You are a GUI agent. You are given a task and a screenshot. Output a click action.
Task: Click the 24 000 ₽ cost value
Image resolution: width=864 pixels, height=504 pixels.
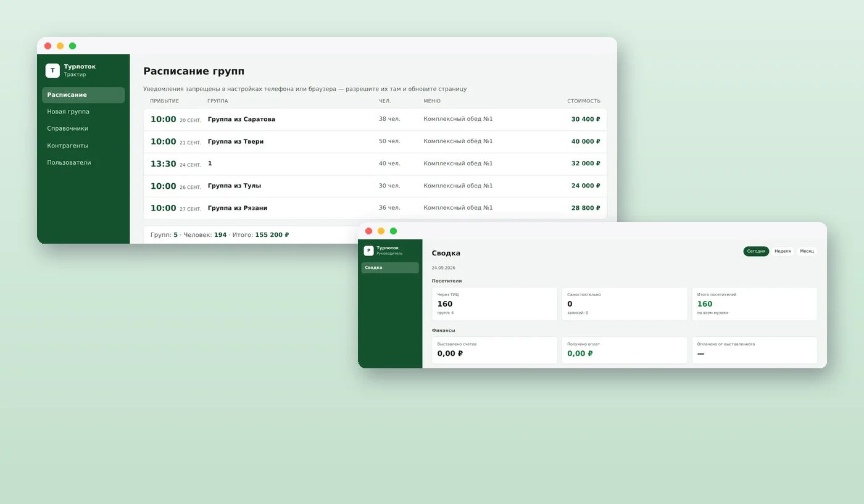point(586,186)
